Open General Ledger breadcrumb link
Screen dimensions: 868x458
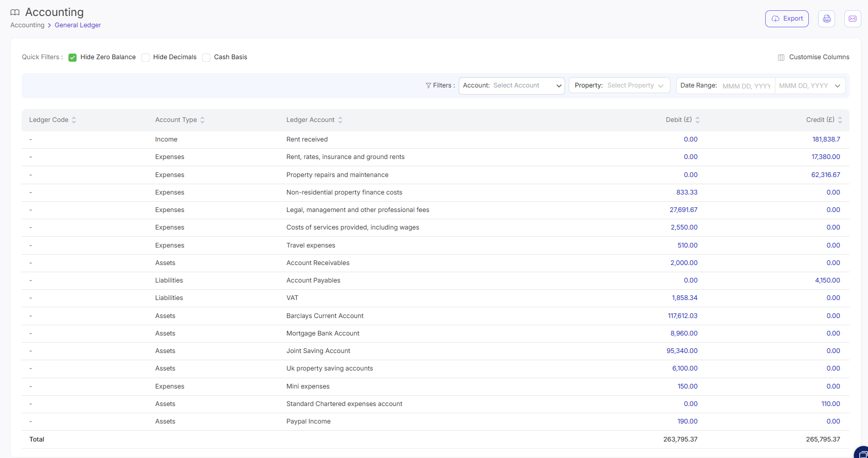point(78,25)
